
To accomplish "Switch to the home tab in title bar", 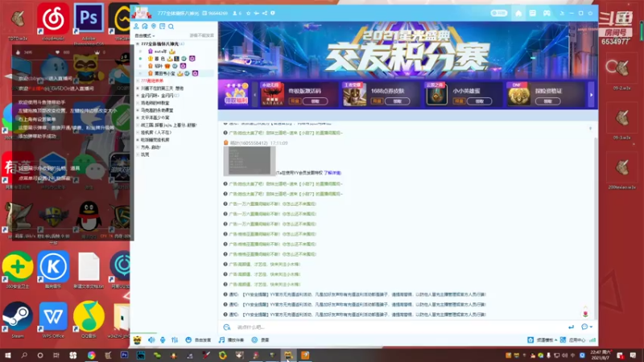I will (x=518, y=13).
